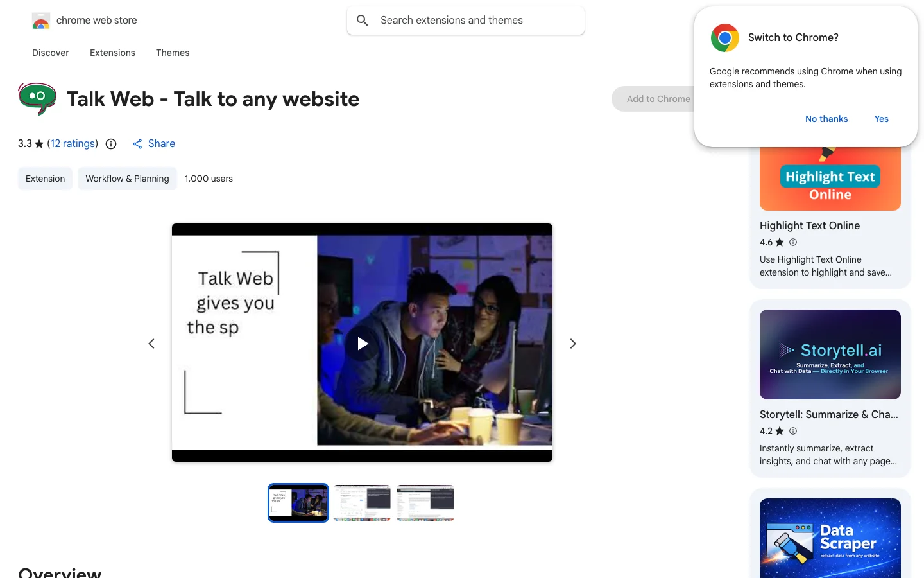The image size is (924, 578).
Task: Click the Talk Web extension logo
Action: (x=37, y=99)
